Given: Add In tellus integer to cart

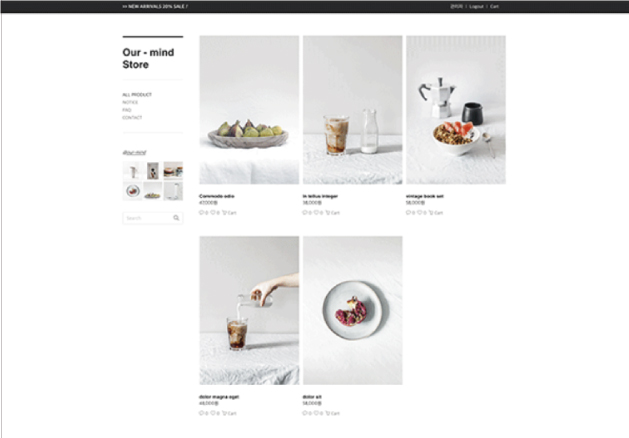Looking at the screenshot, I should coord(333,213).
